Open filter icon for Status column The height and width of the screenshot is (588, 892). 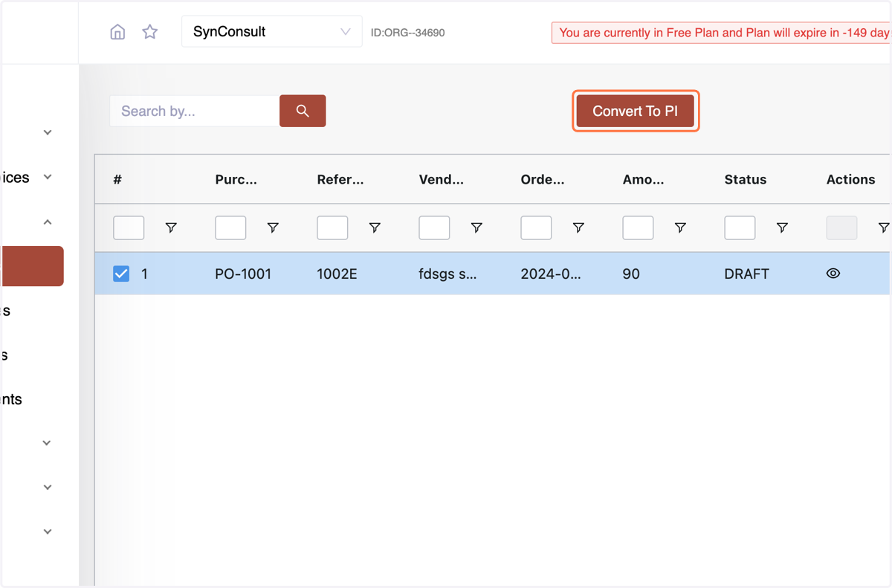pyautogui.click(x=782, y=227)
